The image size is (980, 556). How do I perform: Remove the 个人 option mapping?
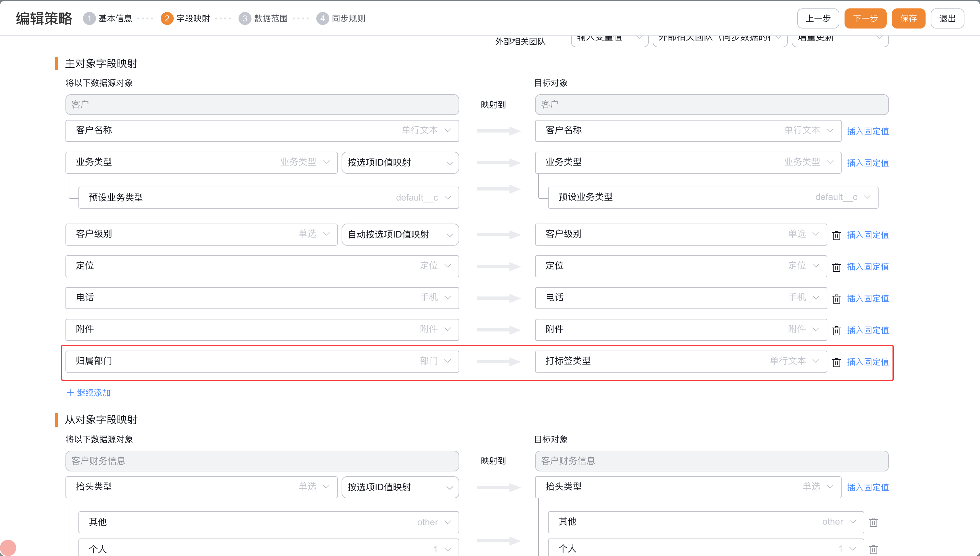coord(873,549)
